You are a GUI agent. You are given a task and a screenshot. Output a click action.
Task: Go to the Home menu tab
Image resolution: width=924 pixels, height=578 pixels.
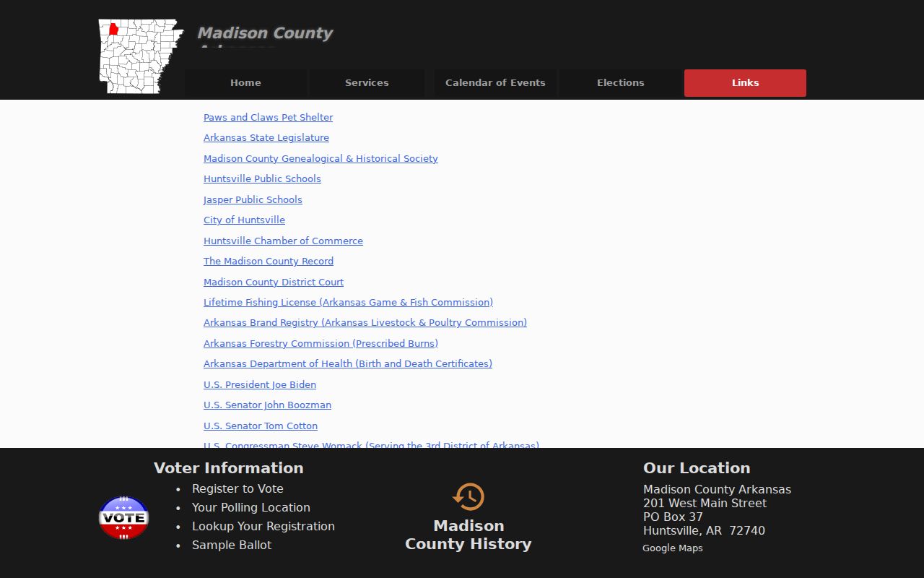tap(245, 83)
